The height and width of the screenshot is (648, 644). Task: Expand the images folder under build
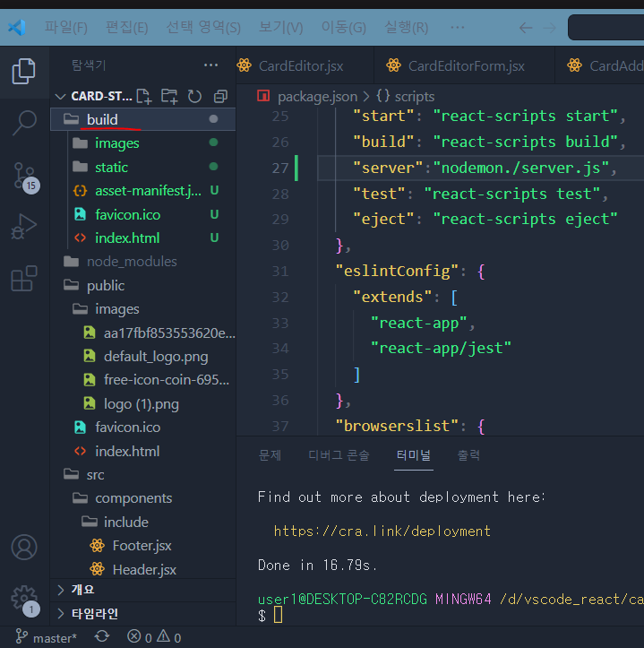[143, 143]
